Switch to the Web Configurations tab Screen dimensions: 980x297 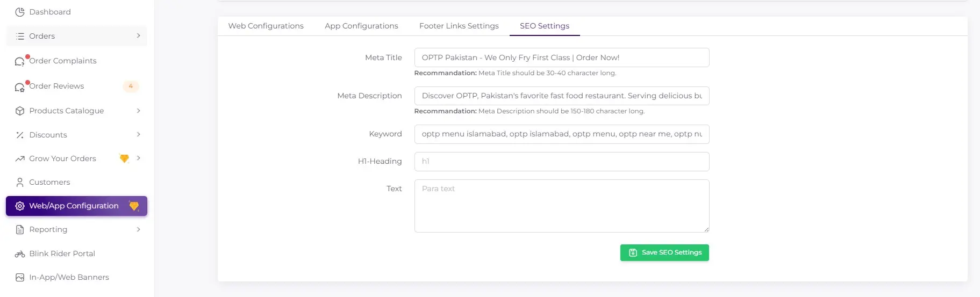(x=266, y=26)
